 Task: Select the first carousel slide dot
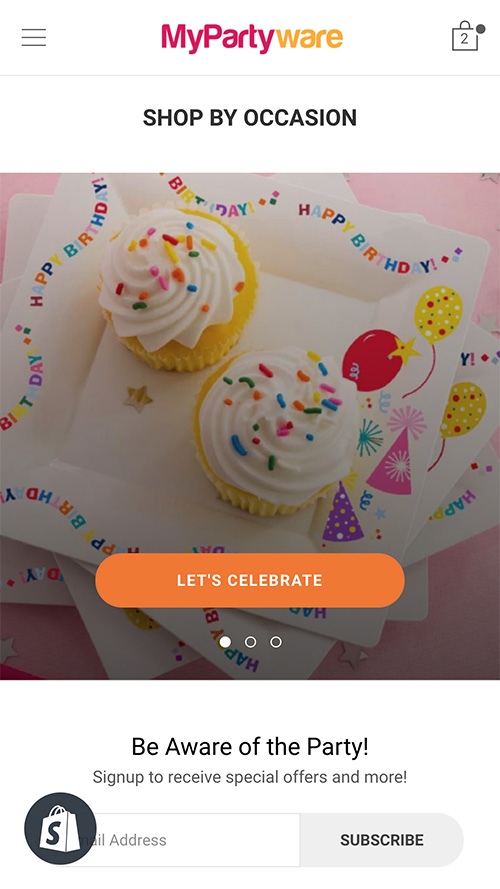click(x=225, y=642)
